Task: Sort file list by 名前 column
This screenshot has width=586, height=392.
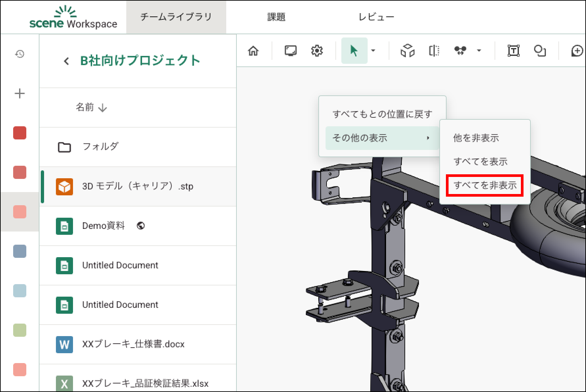Action: click(91, 108)
